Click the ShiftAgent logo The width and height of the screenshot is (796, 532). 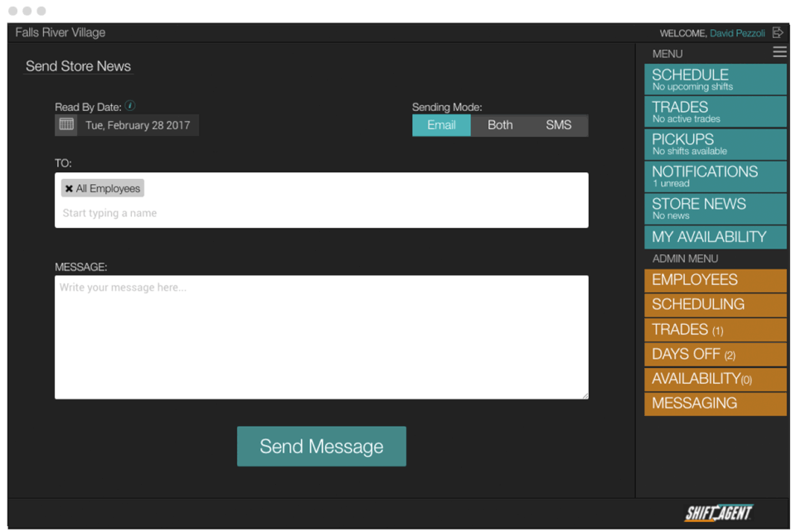[x=720, y=513]
